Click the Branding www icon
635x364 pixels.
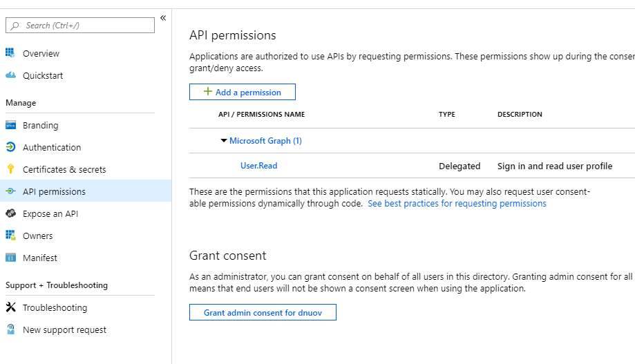(x=10, y=125)
